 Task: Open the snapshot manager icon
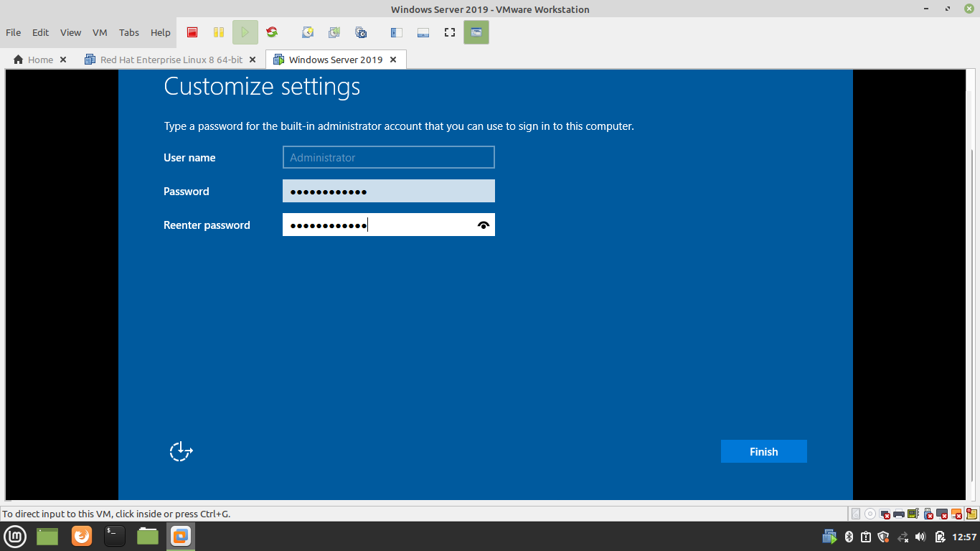(361, 32)
